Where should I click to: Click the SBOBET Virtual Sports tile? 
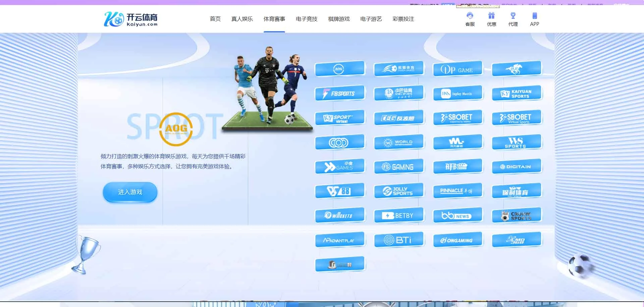pos(516,118)
